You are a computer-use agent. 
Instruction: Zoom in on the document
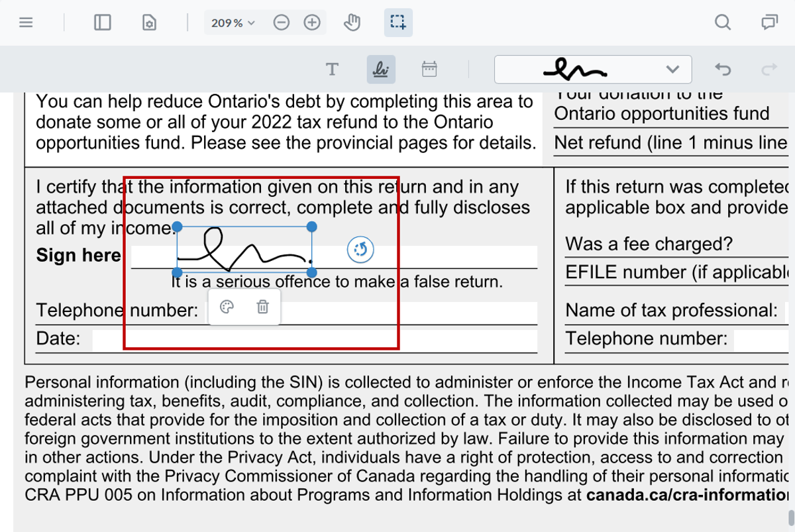311,22
